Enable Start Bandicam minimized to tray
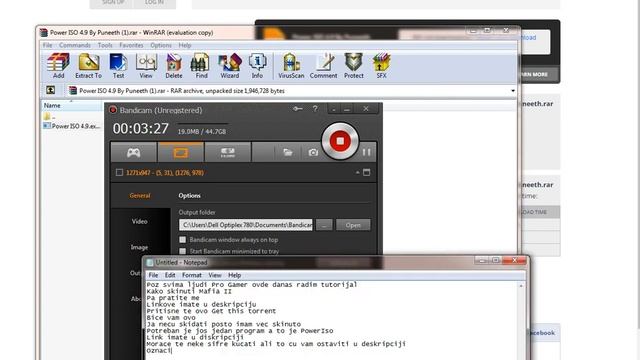This screenshot has height=360, width=640. 182,251
